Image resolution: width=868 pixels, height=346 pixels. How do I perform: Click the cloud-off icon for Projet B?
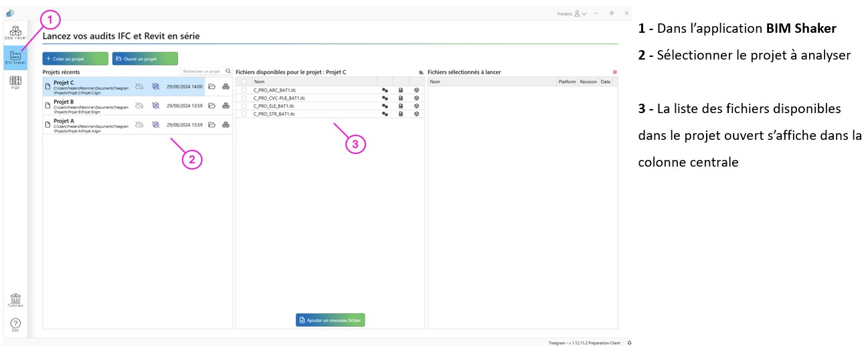[x=139, y=106]
